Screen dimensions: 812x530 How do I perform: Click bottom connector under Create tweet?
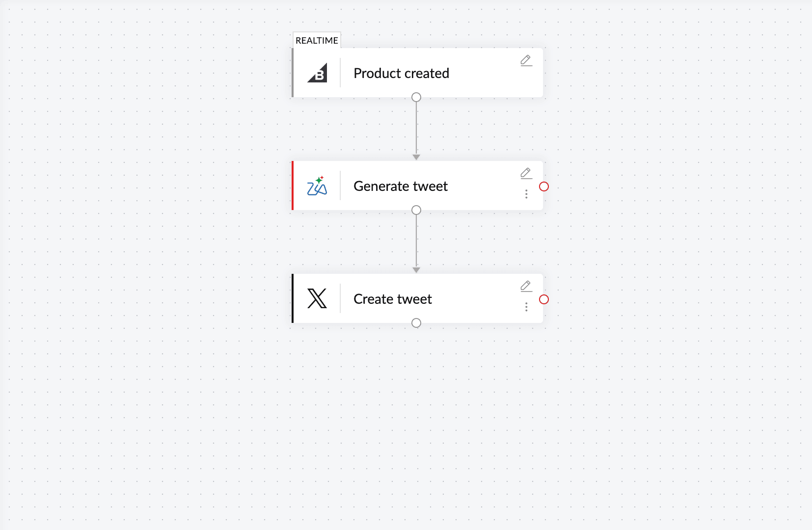click(416, 323)
